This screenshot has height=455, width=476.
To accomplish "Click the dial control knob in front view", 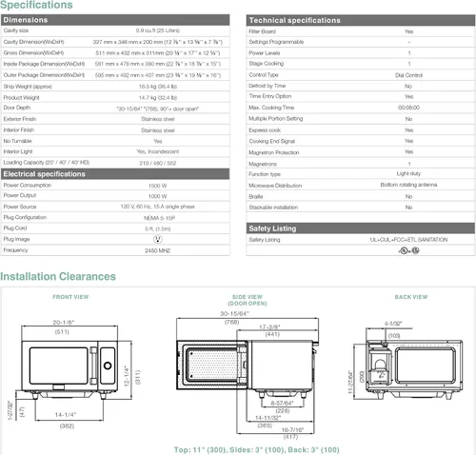I will [108, 366].
